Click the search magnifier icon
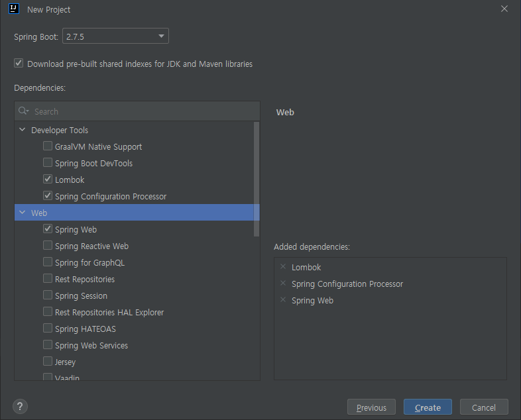Image resolution: width=521 pixels, height=420 pixels. pos(23,111)
